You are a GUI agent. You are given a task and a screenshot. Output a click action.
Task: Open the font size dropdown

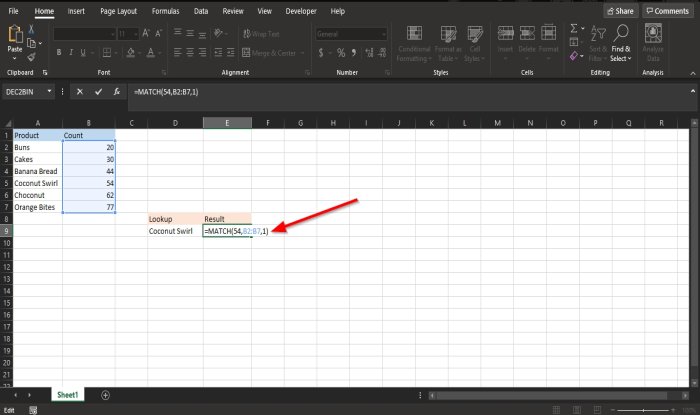135,34
